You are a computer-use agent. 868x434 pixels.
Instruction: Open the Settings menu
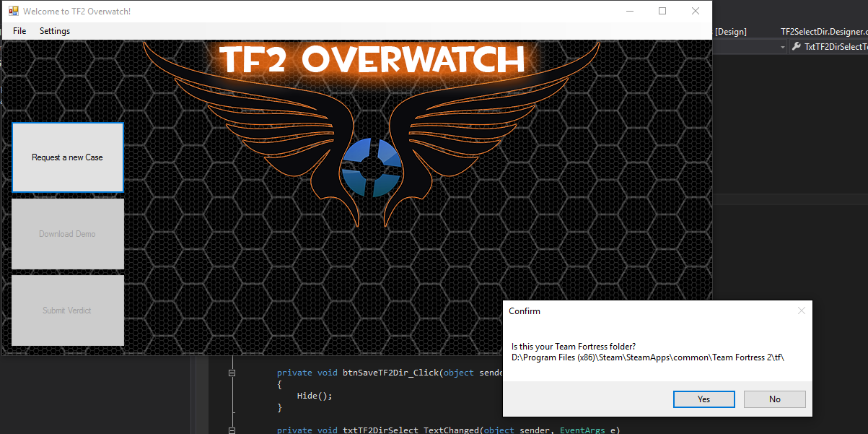(54, 31)
